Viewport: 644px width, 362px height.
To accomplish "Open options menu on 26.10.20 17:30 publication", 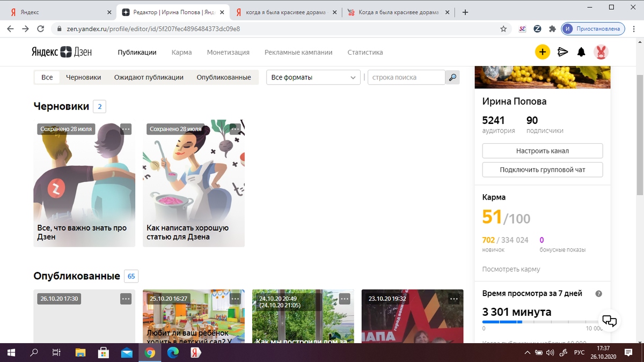I will pyautogui.click(x=126, y=299).
